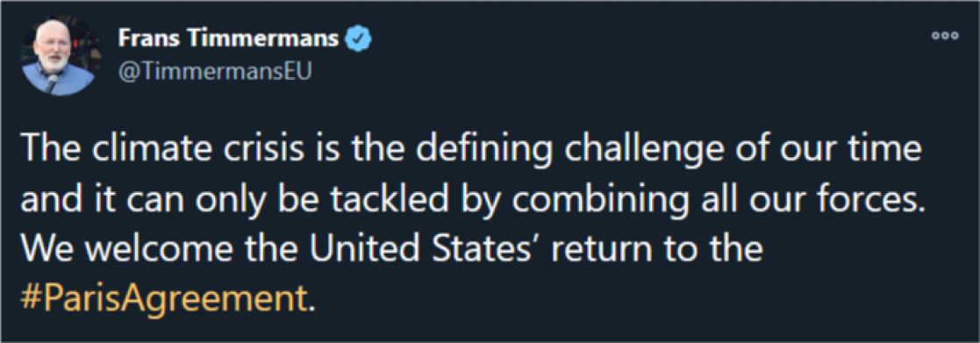Click the blue verified badge
The image size is (980, 343).
pos(360,40)
